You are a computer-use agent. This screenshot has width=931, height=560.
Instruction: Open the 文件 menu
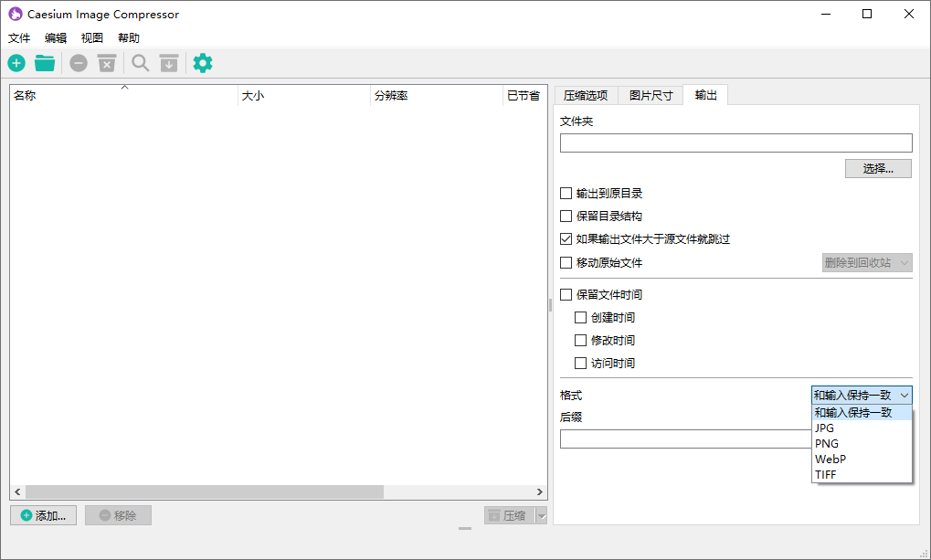(x=19, y=38)
